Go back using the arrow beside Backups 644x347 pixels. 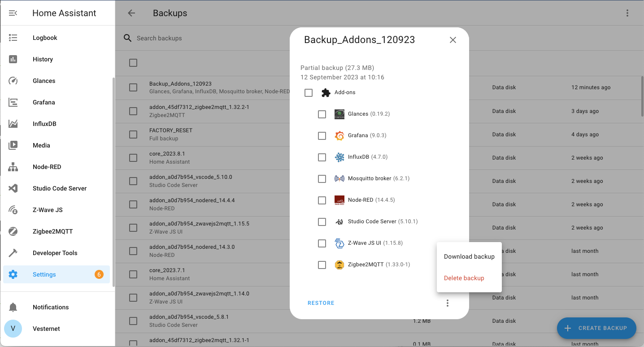131,13
